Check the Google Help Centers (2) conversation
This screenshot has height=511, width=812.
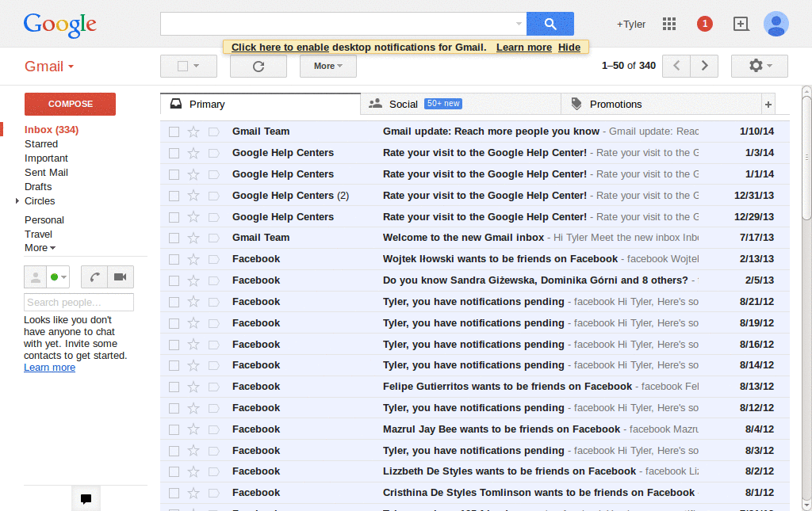pos(174,196)
